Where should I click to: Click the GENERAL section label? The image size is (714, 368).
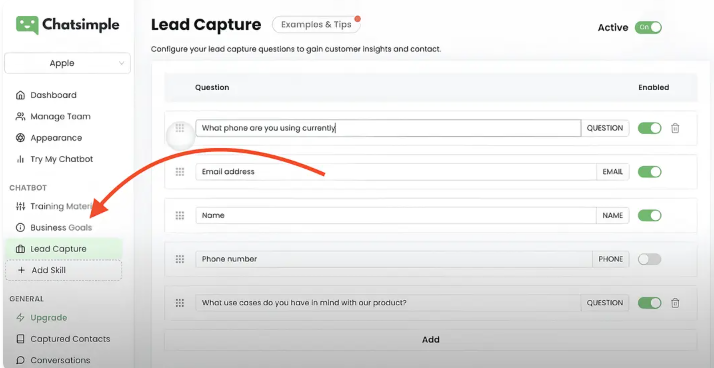(26, 299)
